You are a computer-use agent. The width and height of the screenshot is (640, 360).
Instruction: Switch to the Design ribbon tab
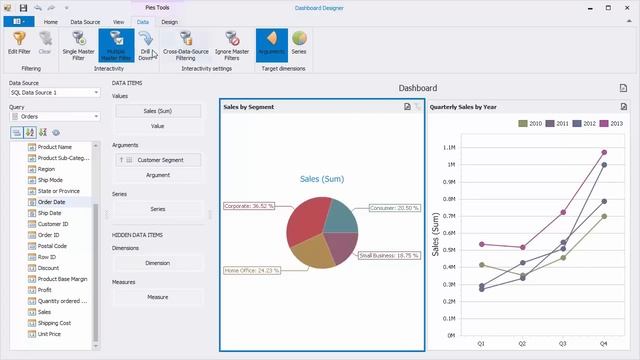click(169, 22)
